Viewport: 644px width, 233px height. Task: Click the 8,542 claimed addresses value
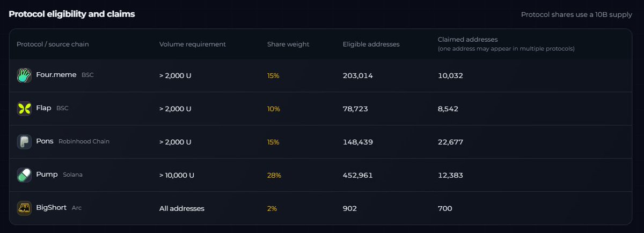click(x=448, y=109)
